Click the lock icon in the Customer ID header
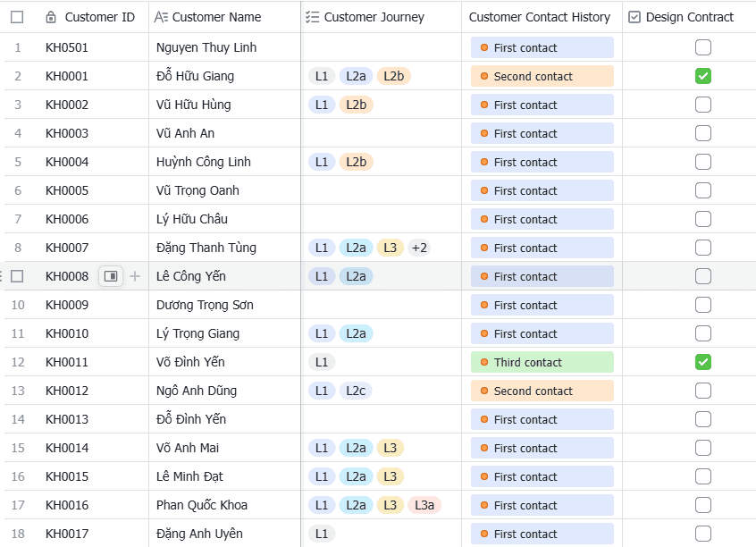 pyautogui.click(x=51, y=17)
